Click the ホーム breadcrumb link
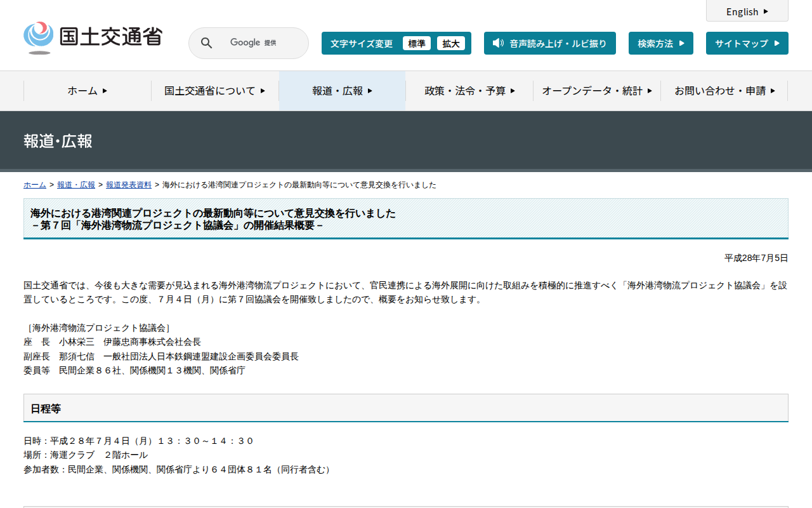The height and width of the screenshot is (508, 812). (35, 185)
